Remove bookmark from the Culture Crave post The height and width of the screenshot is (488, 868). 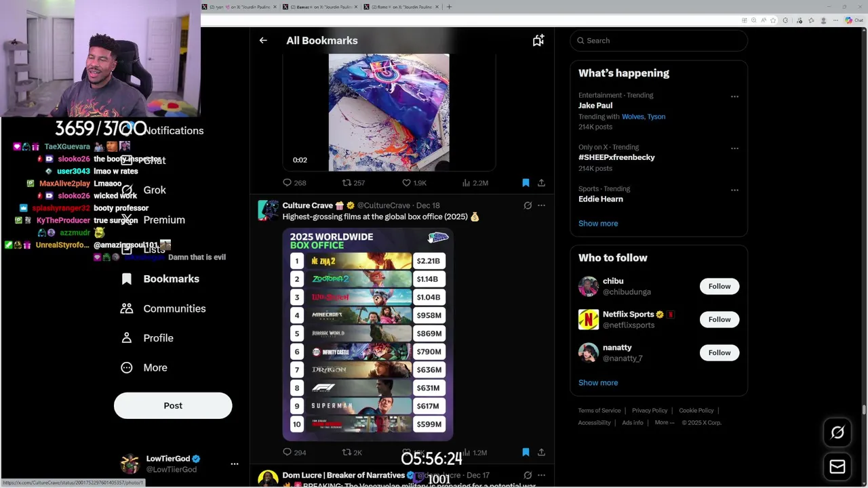(526, 452)
